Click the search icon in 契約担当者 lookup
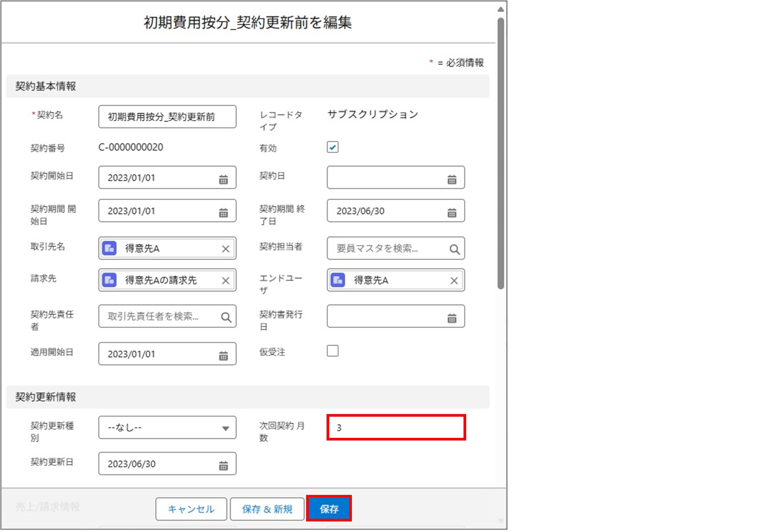Screen dimensions: 767x532 454,248
